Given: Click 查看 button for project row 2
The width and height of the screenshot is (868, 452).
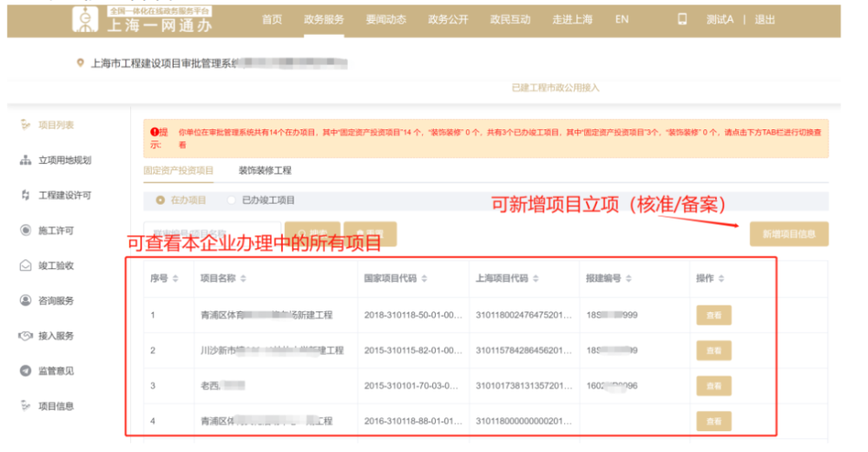Looking at the screenshot, I should (713, 350).
